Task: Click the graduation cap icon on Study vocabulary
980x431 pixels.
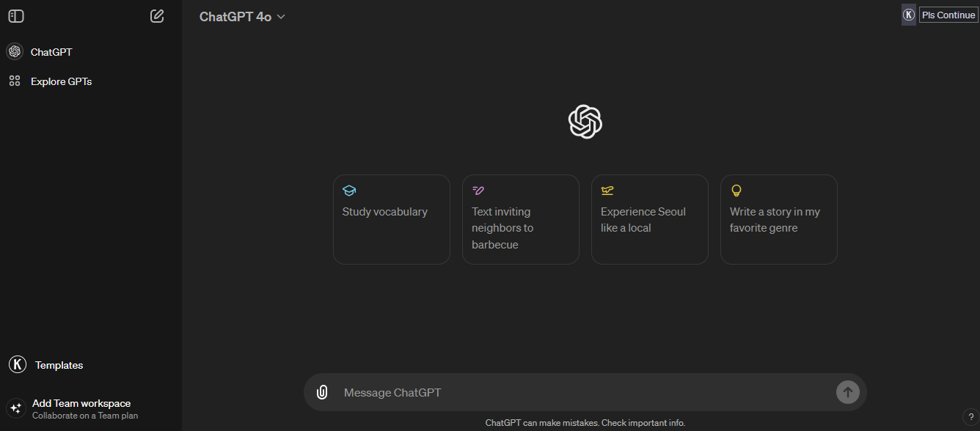Action: click(349, 191)
